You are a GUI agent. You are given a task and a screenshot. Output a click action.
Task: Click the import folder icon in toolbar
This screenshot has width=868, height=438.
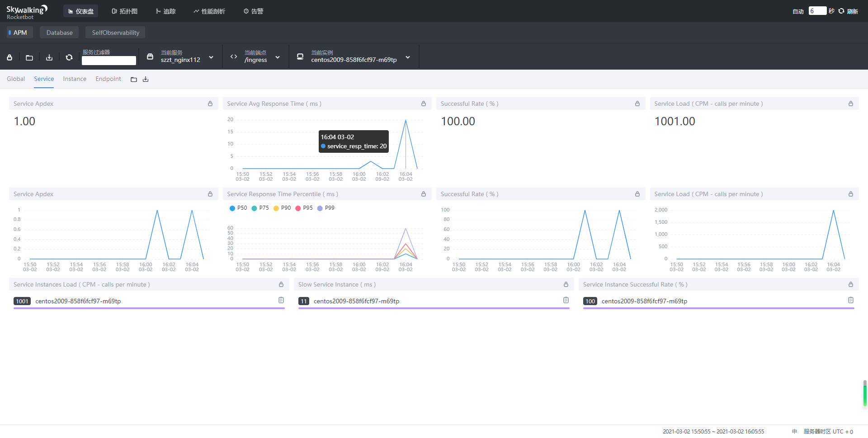coord(29,57)
